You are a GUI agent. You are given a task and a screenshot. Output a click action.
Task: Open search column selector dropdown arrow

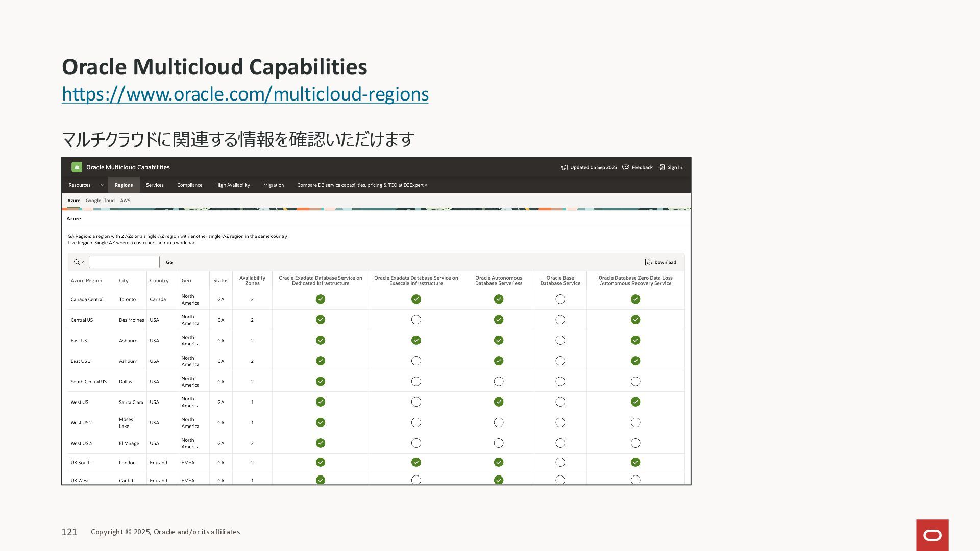pos(82,262)
